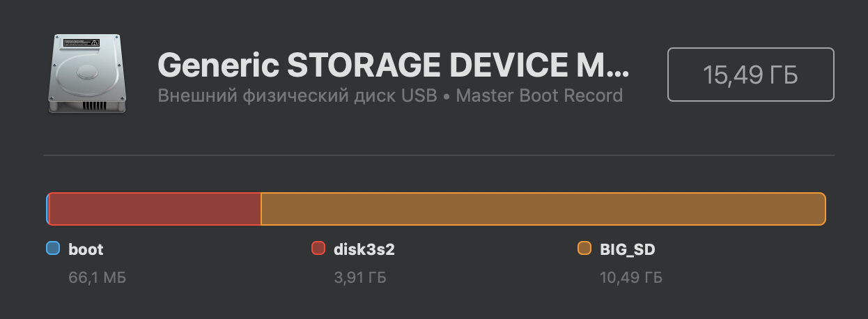Click the 15,49 ГБ capacity box
868x319 pixels.
click(x=750, y=75)
